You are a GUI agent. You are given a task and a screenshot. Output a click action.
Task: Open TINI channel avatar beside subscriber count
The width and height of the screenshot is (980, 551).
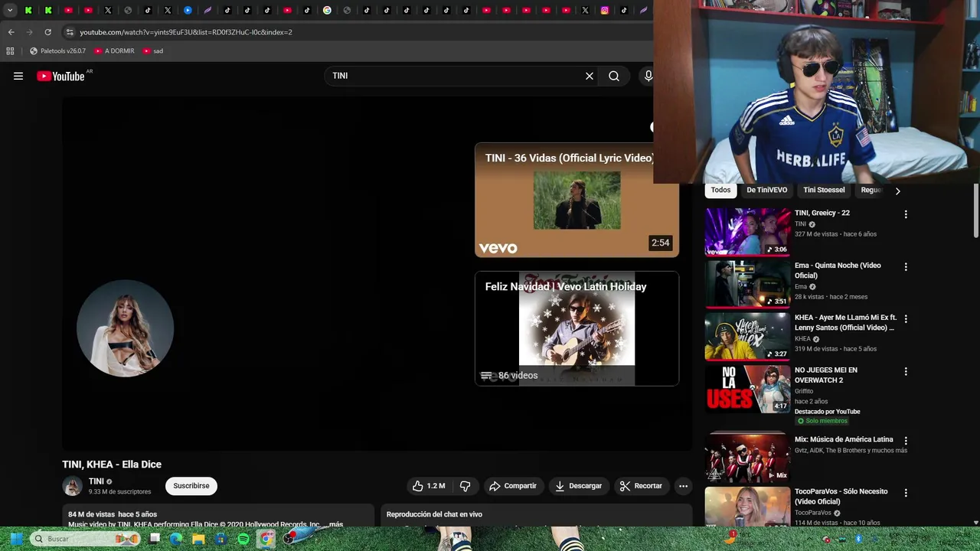(72, 486)
